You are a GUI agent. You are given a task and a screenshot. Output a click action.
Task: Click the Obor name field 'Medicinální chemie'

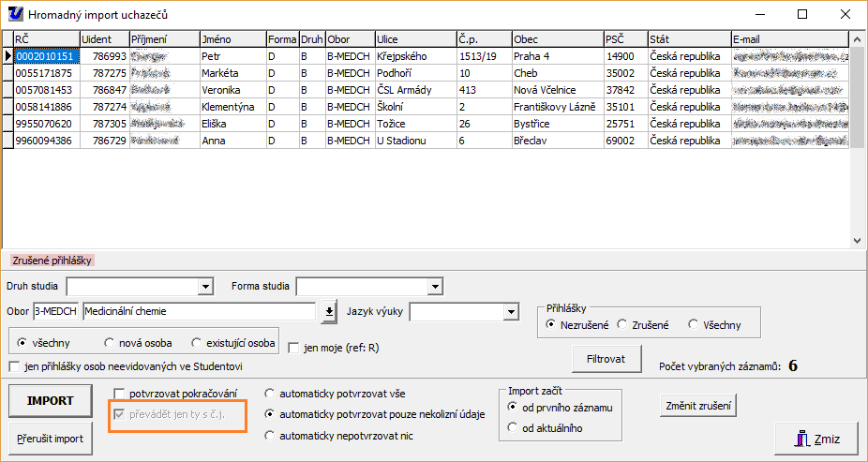(199, 312)
